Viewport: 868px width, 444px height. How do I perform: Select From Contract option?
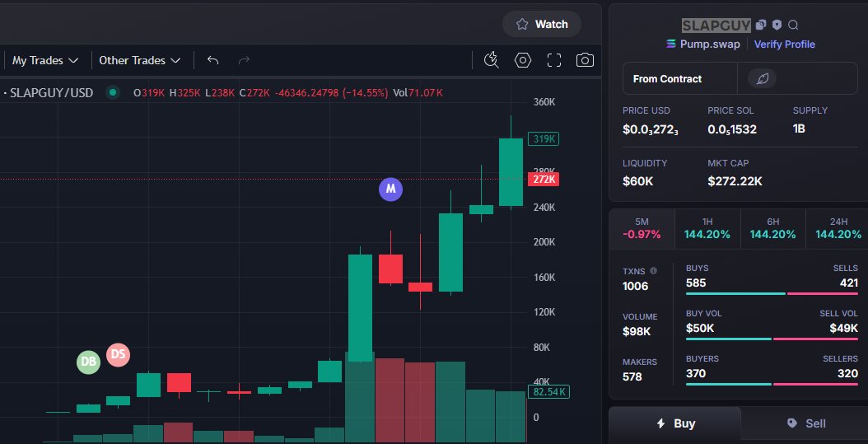tap(680, 78)
